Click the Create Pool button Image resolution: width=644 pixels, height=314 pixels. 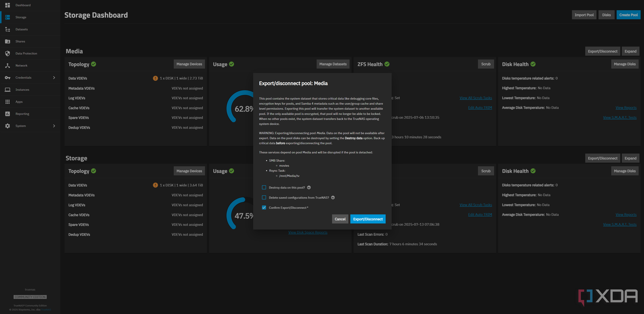pos(628,15)
